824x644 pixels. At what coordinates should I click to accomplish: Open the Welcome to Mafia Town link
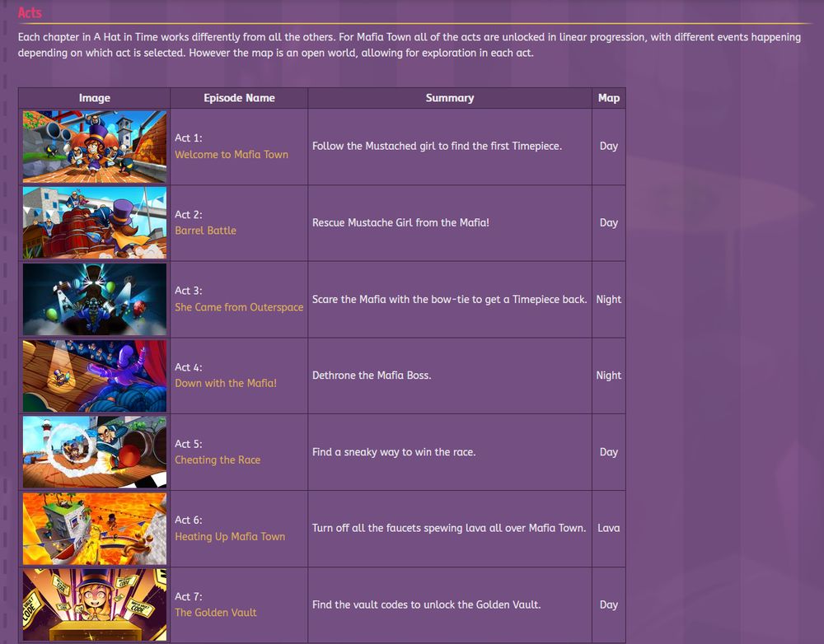232,155
